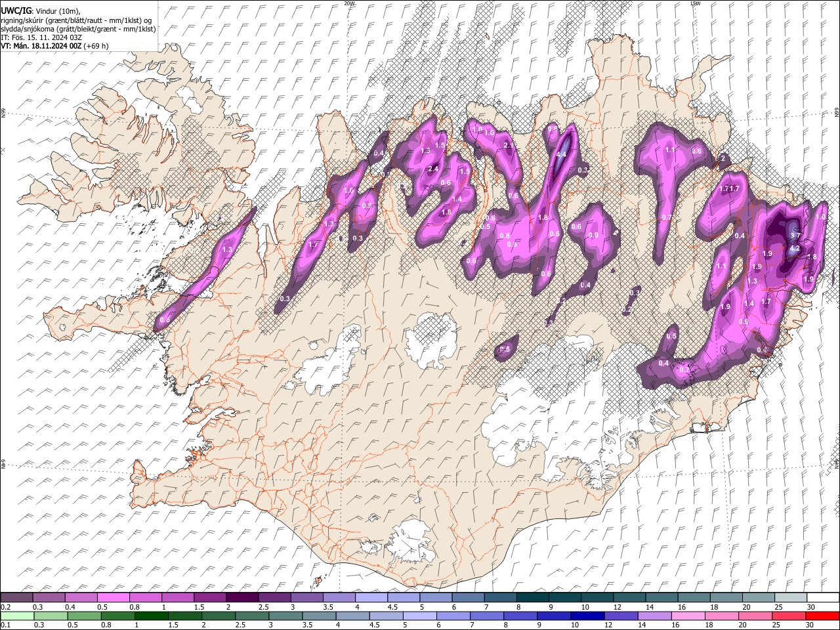Click the 4.4 snowfall value on the map

pos(561,155)
